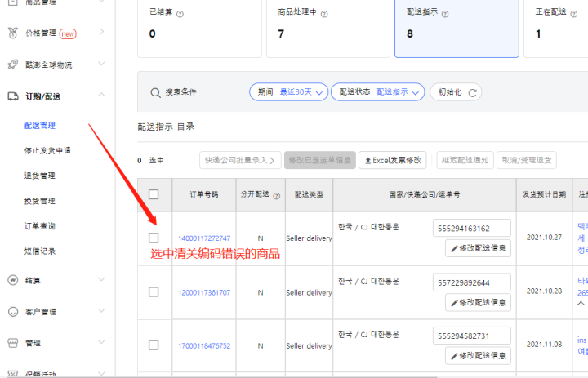Open the 期间 最近30天 dropdown
Viewport: 588px width, 378px height.
coord(289,92)
